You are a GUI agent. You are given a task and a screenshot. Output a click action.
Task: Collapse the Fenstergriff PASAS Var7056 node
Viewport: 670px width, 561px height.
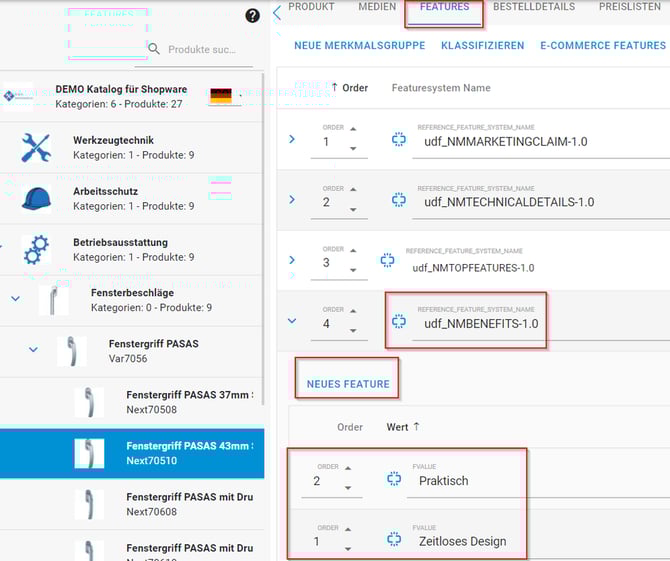pos(33,350)
